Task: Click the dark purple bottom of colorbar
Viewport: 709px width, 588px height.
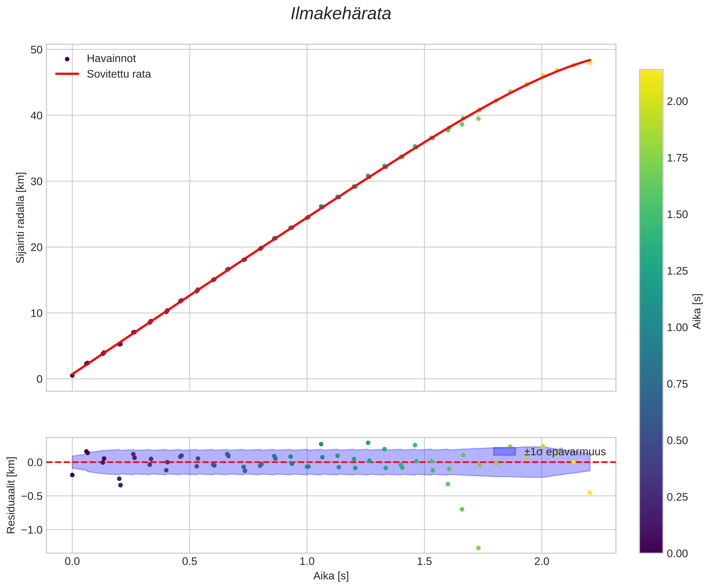Action: coord(651,549)
